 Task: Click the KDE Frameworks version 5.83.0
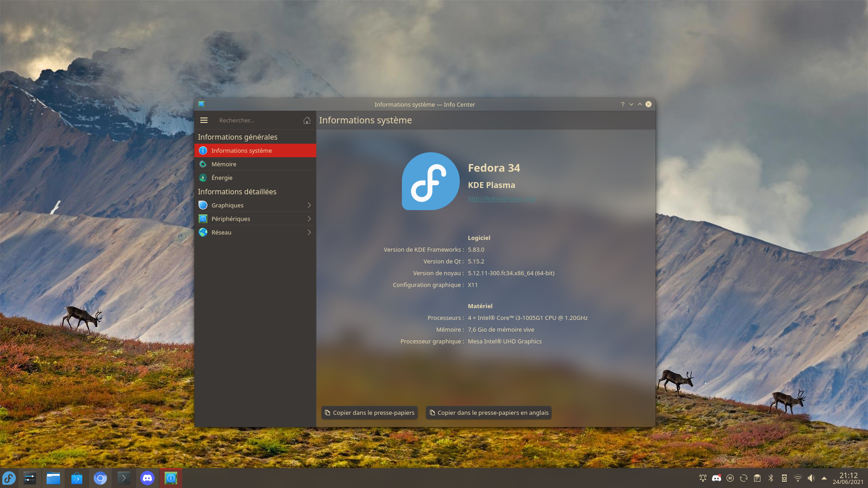pyautogui.click(x=476, y=249)
